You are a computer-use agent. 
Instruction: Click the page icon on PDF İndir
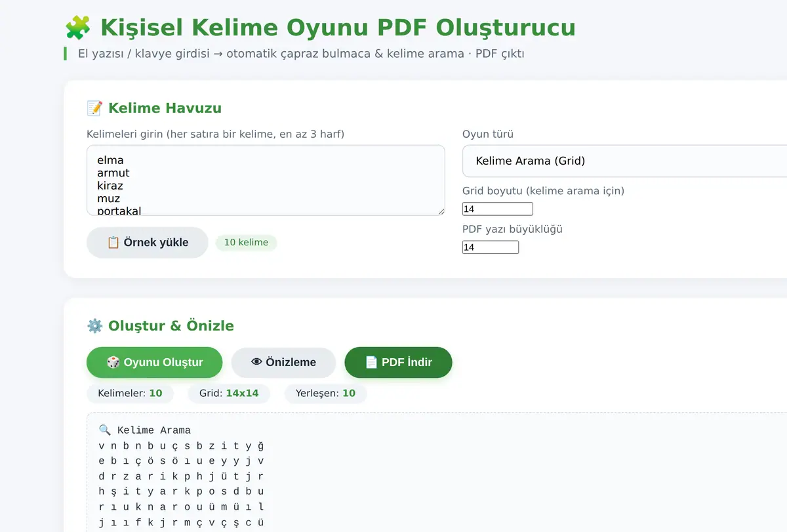pos(371,362)
